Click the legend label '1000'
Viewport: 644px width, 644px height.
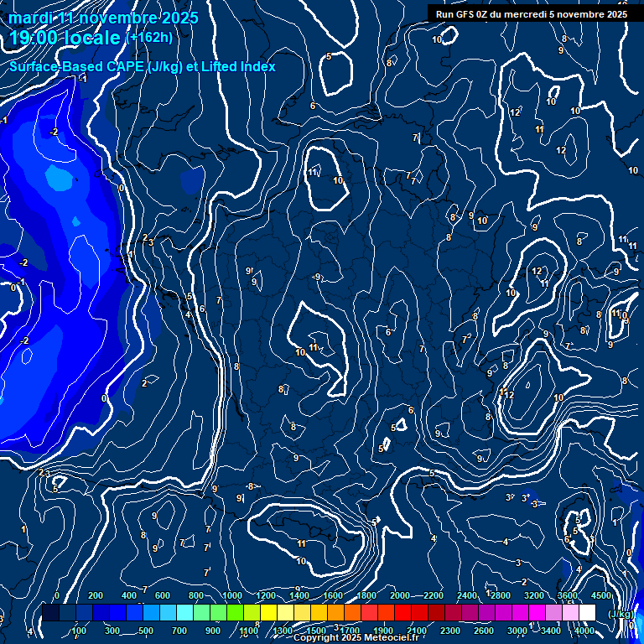[x=232, y=595]
